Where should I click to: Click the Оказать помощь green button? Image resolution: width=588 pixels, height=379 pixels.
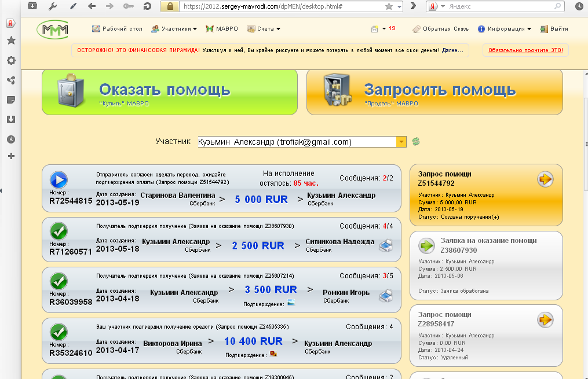click(170, 92)
